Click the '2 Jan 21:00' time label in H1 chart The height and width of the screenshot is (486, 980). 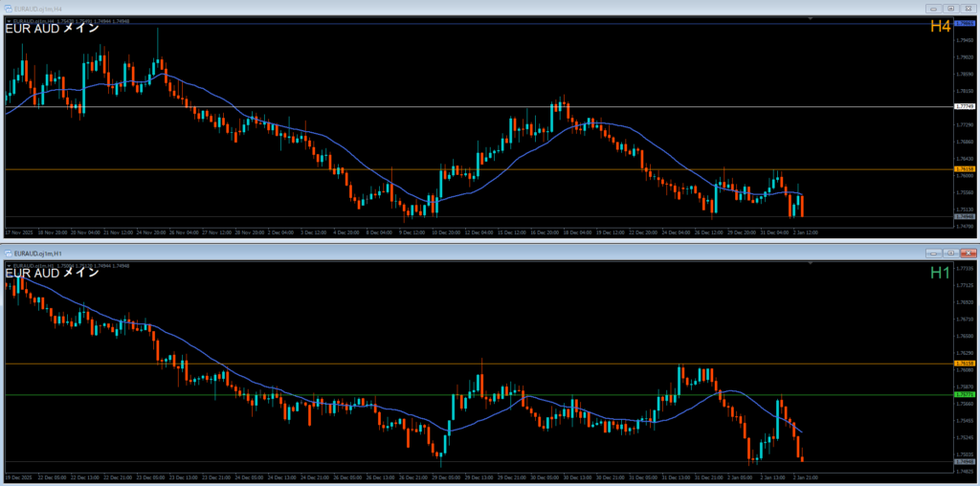[x=805, y=478]
